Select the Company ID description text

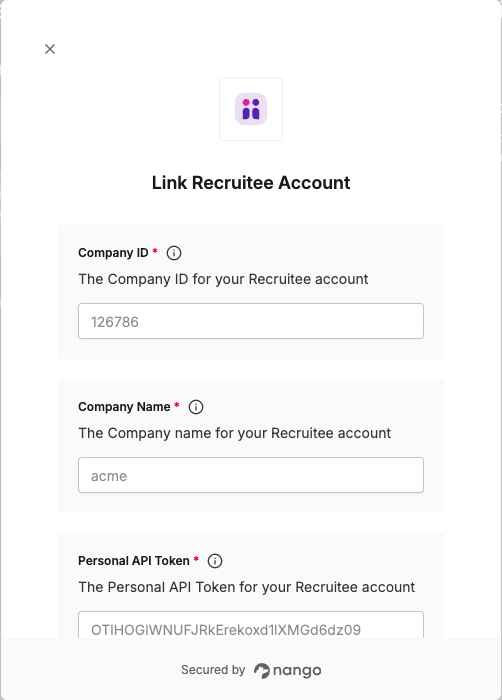(223, 279)
